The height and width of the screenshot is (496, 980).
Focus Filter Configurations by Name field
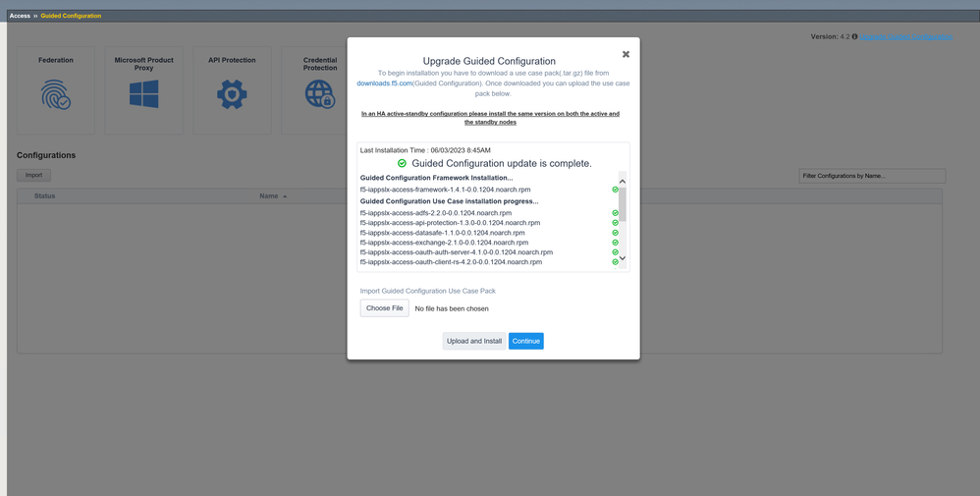pyautogui.click(x=872, y=176)
